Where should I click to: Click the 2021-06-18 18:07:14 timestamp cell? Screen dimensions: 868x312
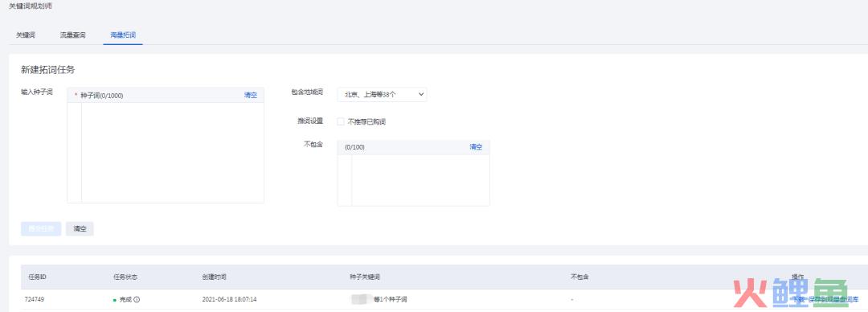pos(229,299)
